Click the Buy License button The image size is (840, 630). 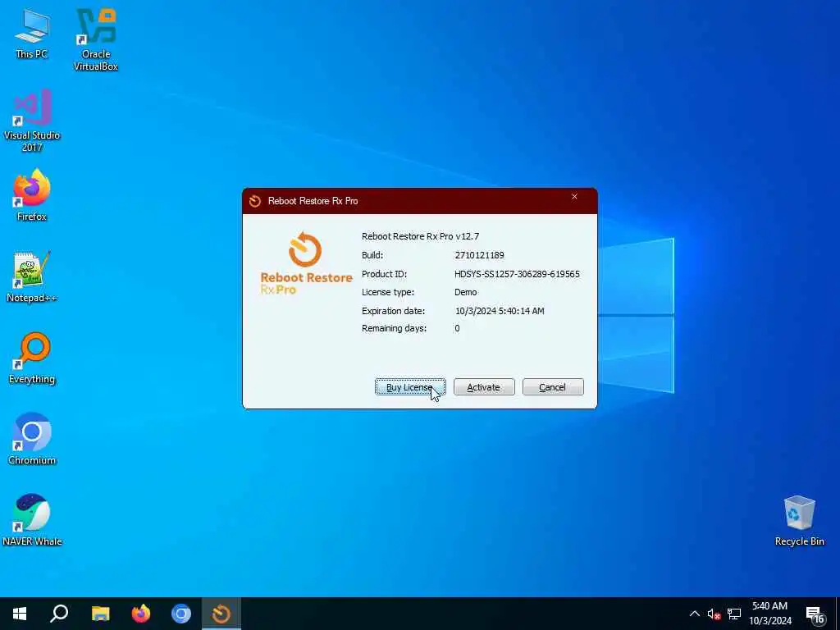click(410, 387)
